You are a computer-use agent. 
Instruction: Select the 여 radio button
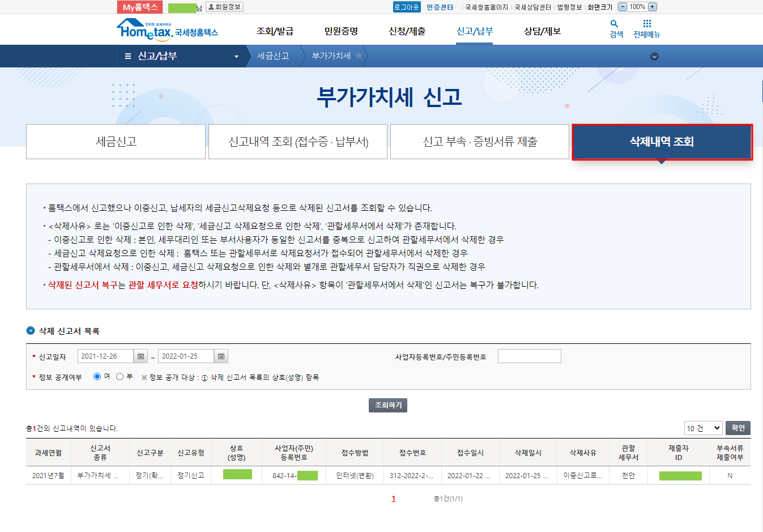97,376
